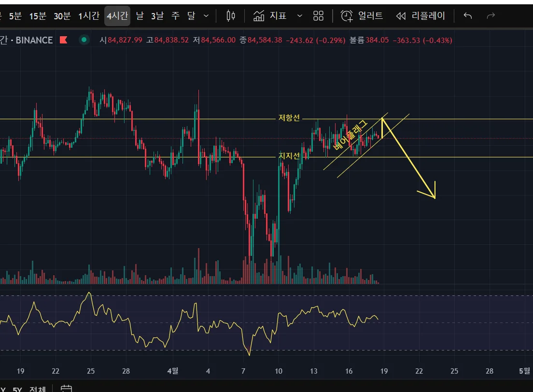
Task: Open the layout grid selector icon
Action: coord(318,15)
